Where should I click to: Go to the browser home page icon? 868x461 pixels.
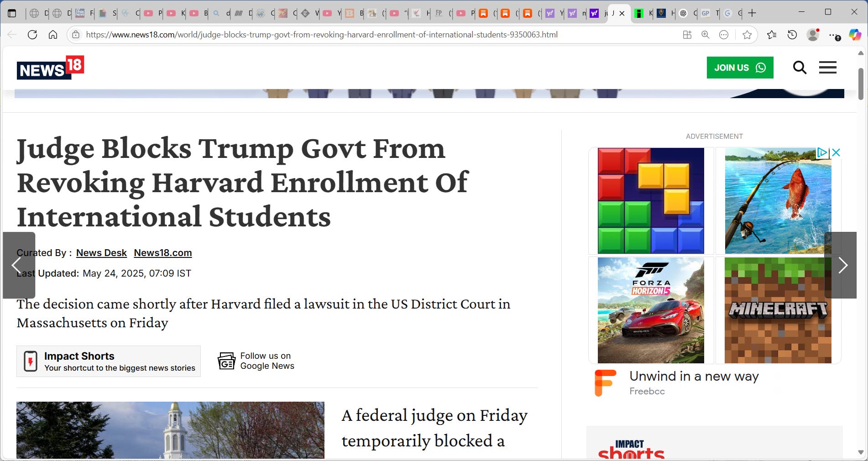[x=53, y=35]
